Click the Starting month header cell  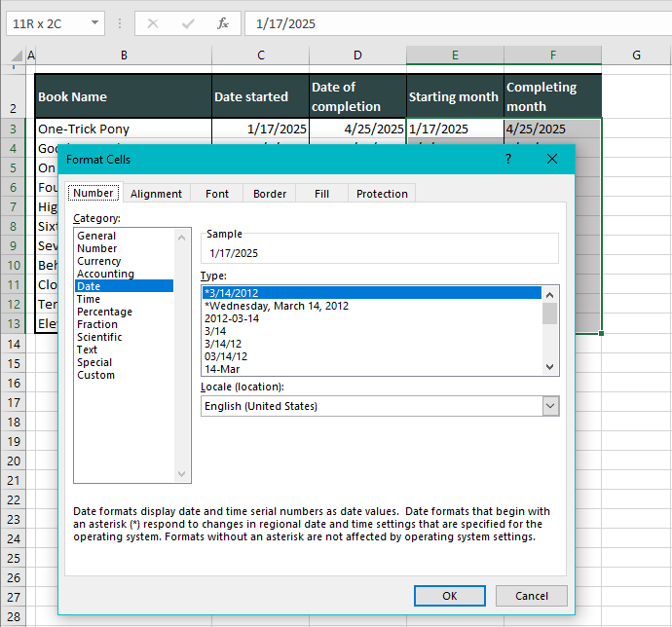tap(455, 96)
